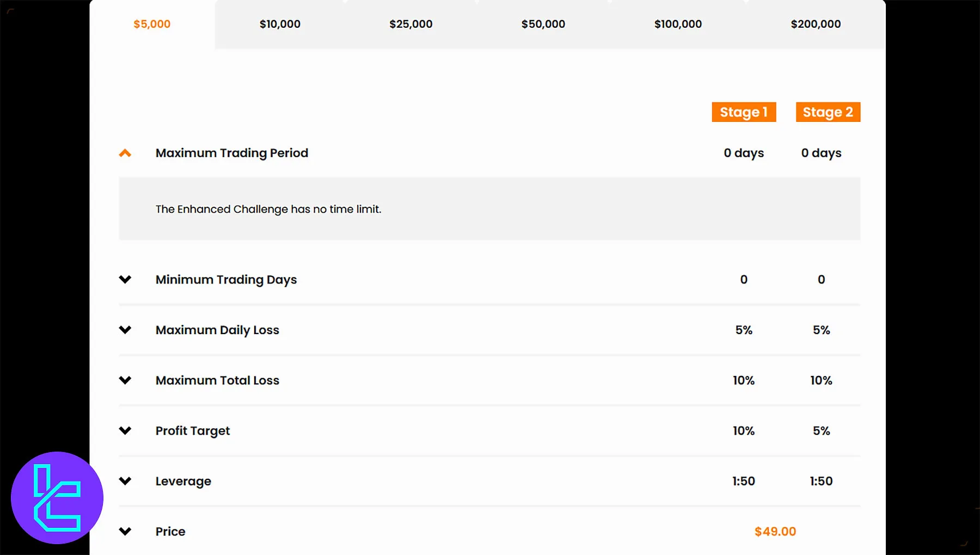Click the Maximum Daily Loss heading
Viewport: 980px width, 555px height.
point(217,330)
